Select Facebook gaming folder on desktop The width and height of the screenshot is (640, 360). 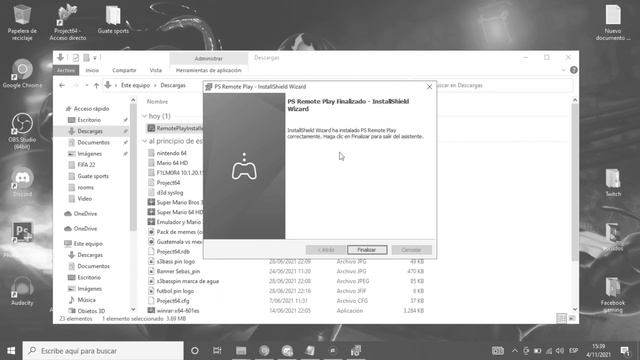[x=613, y=295]
